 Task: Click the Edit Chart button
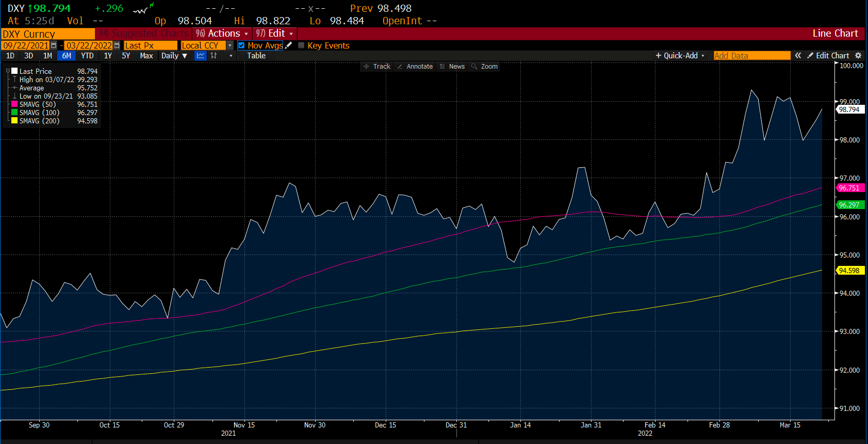(828, 56)
